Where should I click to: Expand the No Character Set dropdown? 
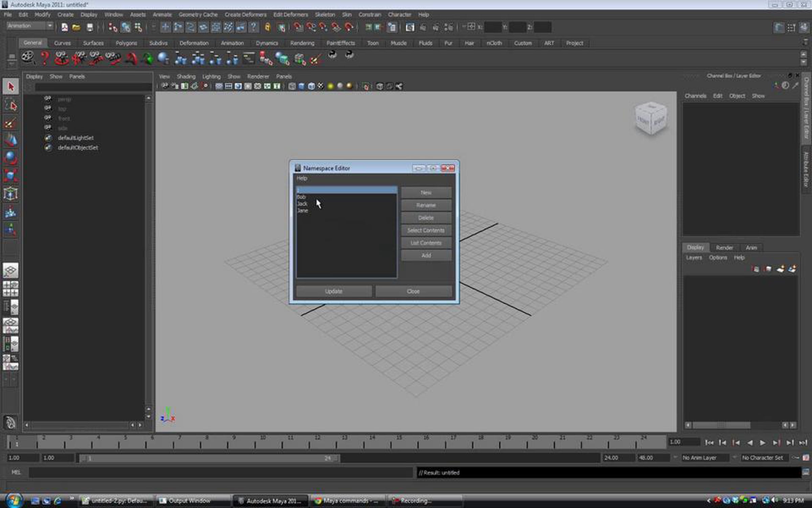click(x=765, y=458)
